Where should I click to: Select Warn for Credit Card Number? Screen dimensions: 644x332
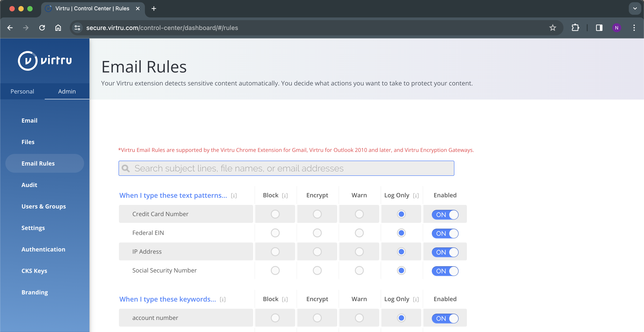(x=359, y=214)
